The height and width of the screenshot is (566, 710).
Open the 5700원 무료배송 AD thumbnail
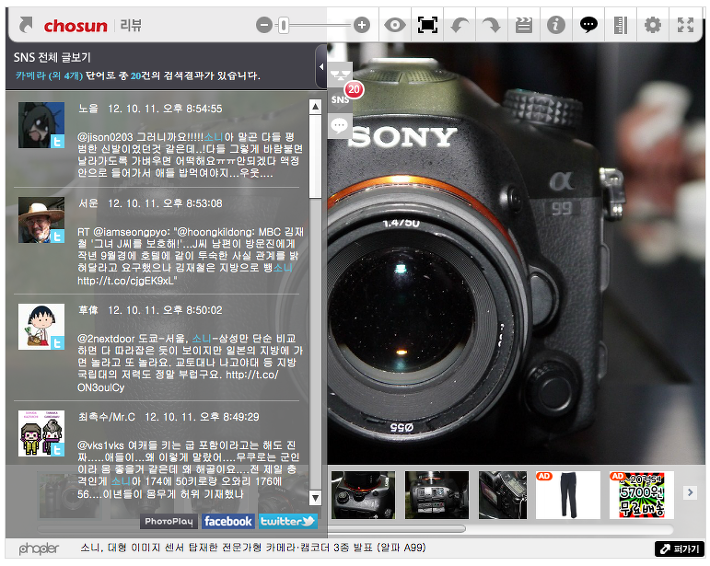(642, 495)
